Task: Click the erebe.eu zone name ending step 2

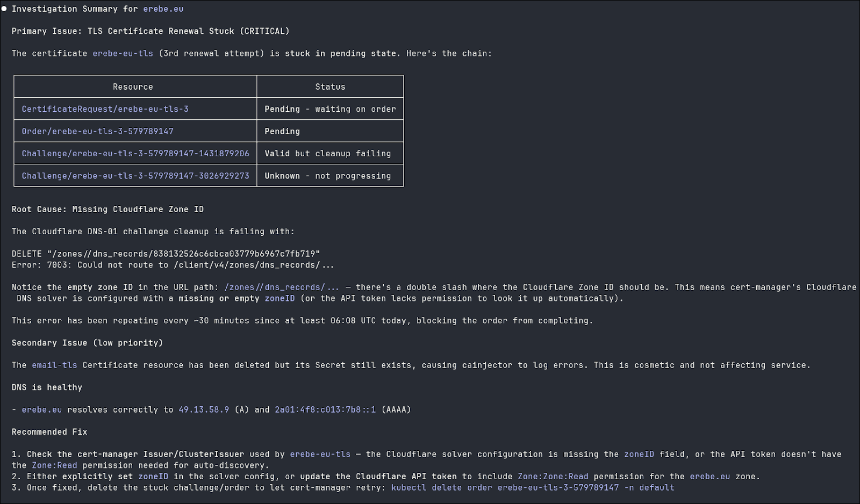Action: [709, 477]
